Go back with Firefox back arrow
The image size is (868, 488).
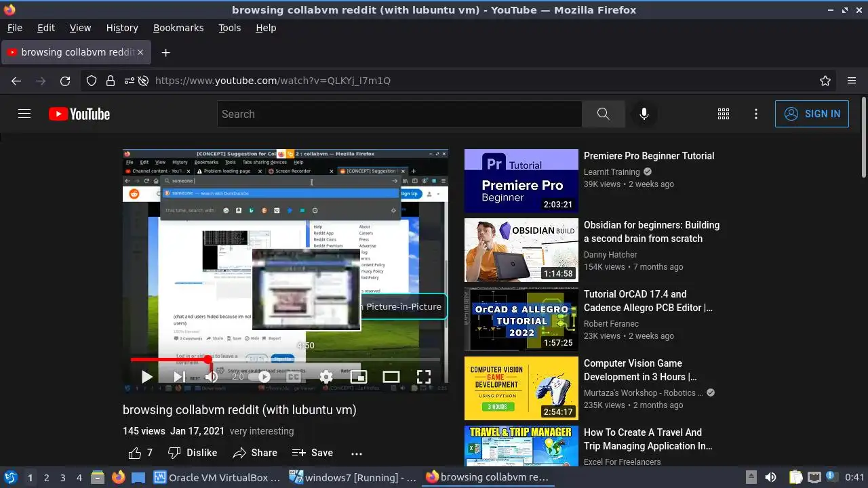pos(16,81)
